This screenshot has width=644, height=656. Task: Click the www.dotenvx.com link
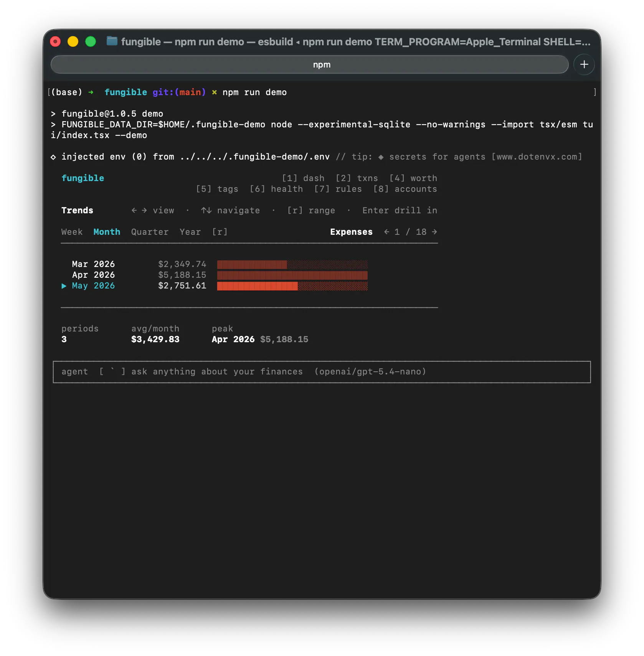(x=537, y=157)
